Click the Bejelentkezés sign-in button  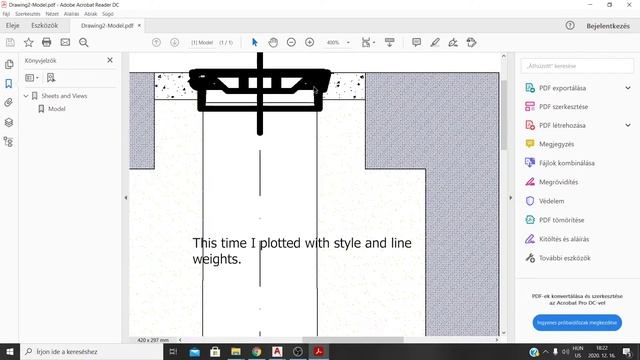608,26
